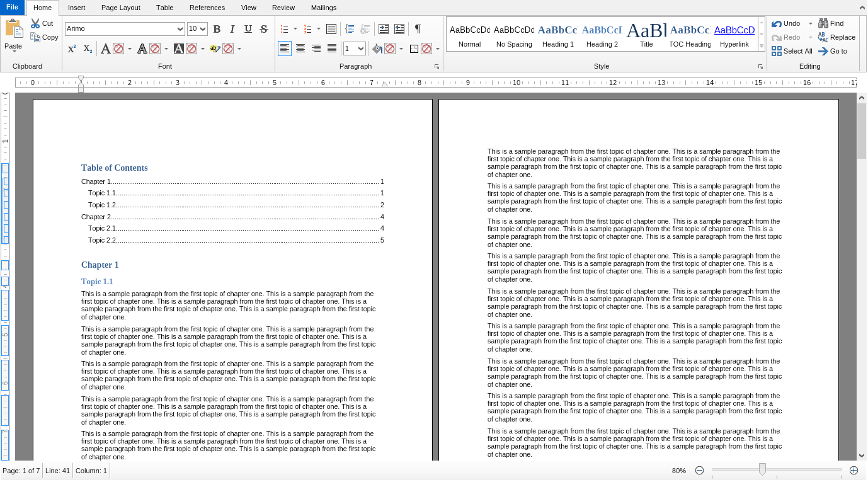The width and height of the screenshot is (868, 482).
Task: Apply the Heading 1 style
Action: [x=557, y=35]
